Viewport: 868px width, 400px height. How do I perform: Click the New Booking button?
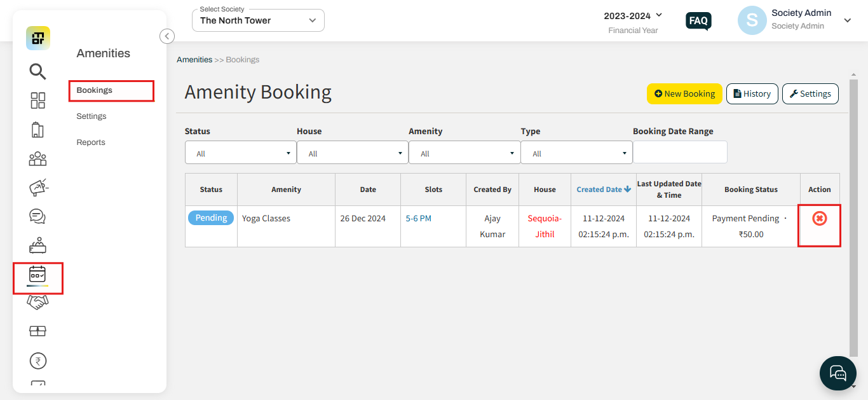(684, 93)
